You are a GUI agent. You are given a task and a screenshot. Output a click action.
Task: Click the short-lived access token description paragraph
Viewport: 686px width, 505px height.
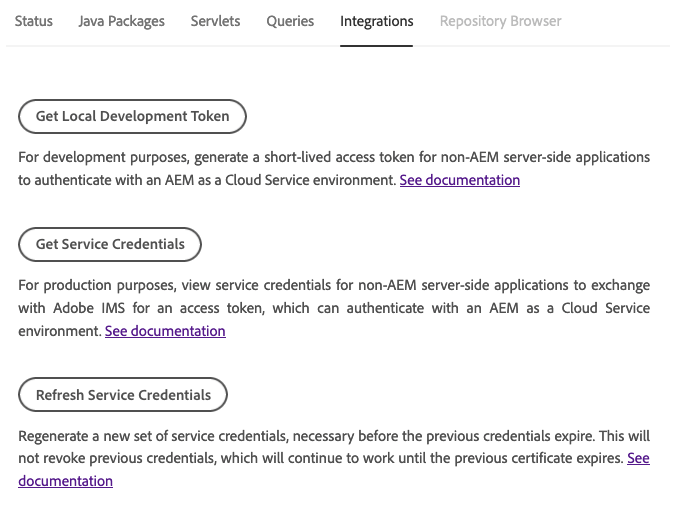(x=300, y=158)
